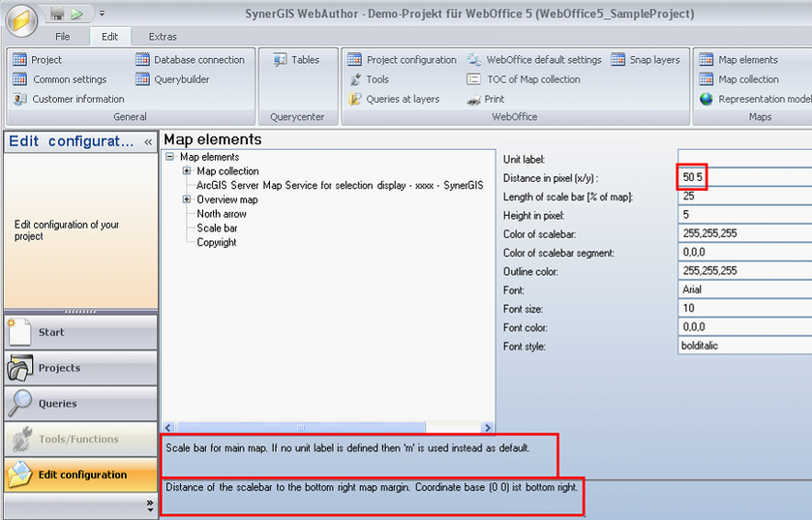Expand the Map collection tree node

tap(187, 170)
